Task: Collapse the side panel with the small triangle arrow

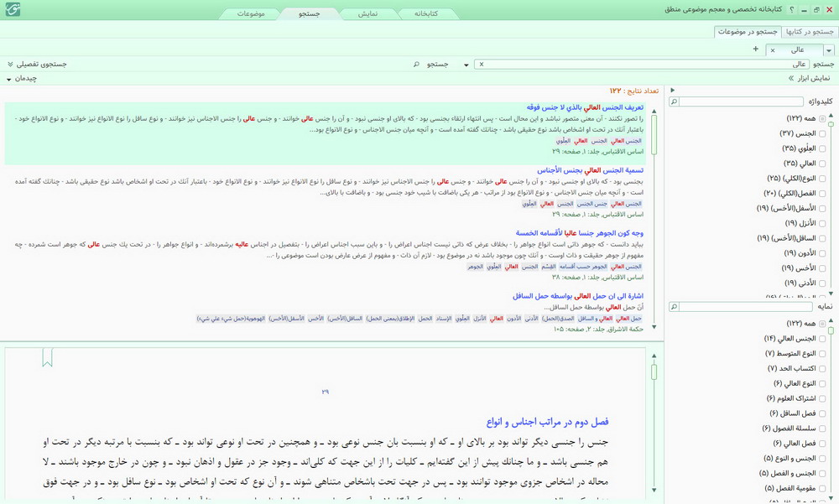Action: pos(673,90)
